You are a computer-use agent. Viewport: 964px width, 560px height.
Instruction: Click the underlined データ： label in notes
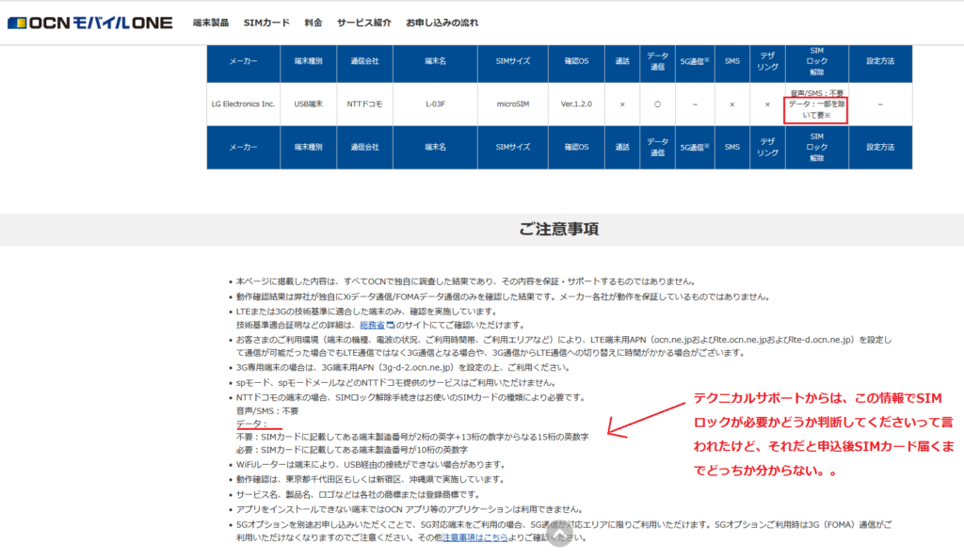click(251, 424)
